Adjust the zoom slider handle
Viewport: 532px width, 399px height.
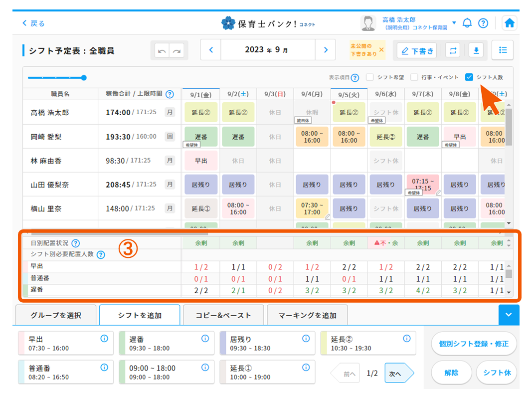(84, 77)
